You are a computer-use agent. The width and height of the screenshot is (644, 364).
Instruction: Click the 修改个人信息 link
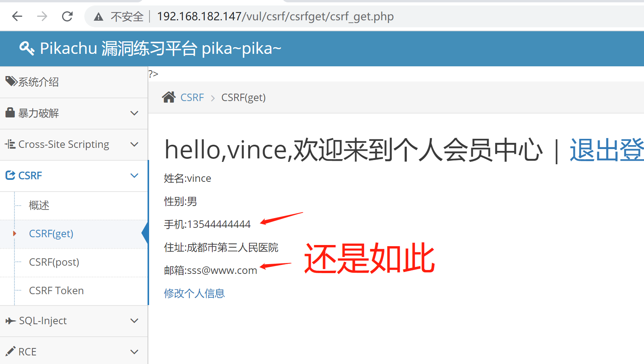point(194,293)
